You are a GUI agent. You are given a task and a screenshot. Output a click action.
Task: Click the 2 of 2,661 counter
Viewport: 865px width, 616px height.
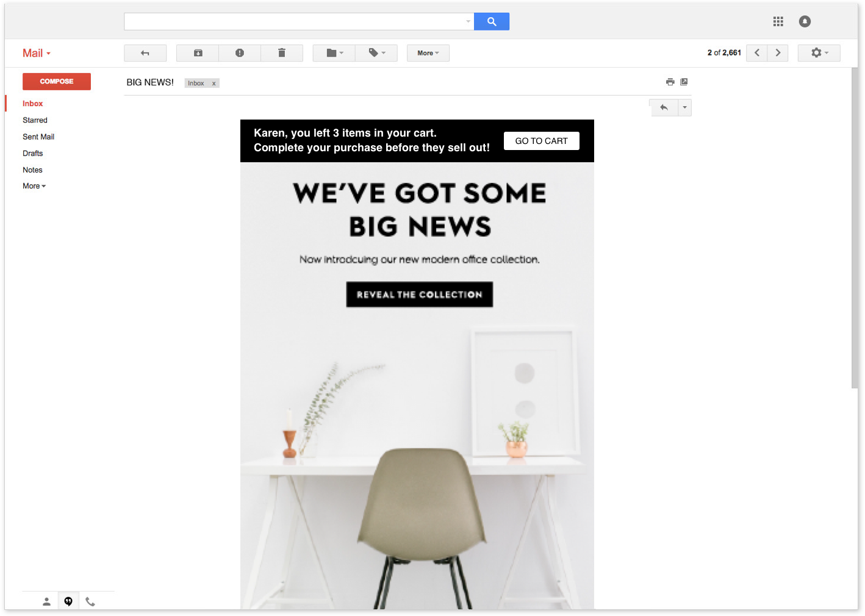(x=724, y=53)
